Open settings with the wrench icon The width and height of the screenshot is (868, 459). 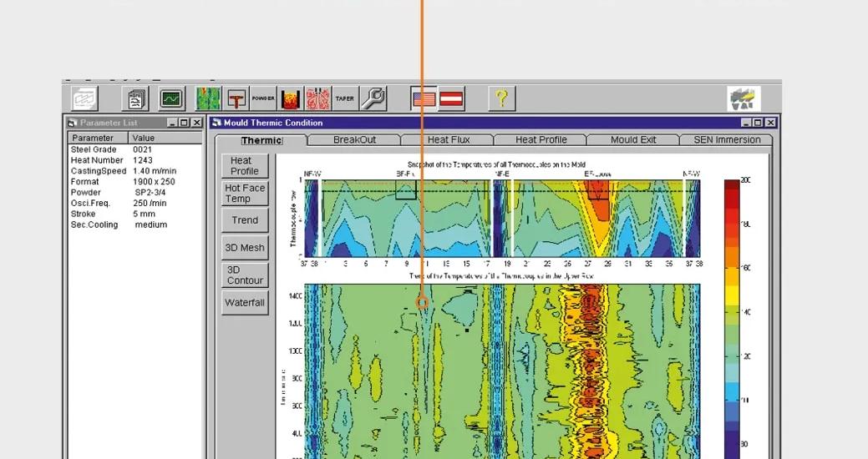coord(373,99)
